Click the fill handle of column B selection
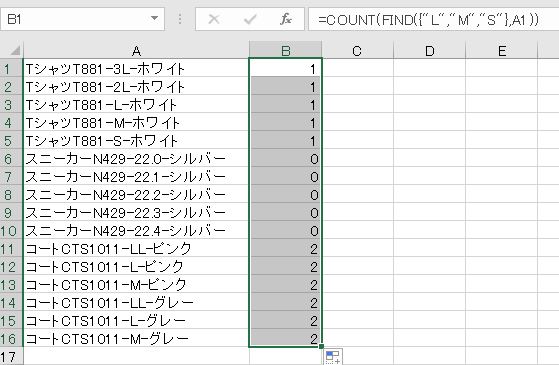 (x=322, y=346)
